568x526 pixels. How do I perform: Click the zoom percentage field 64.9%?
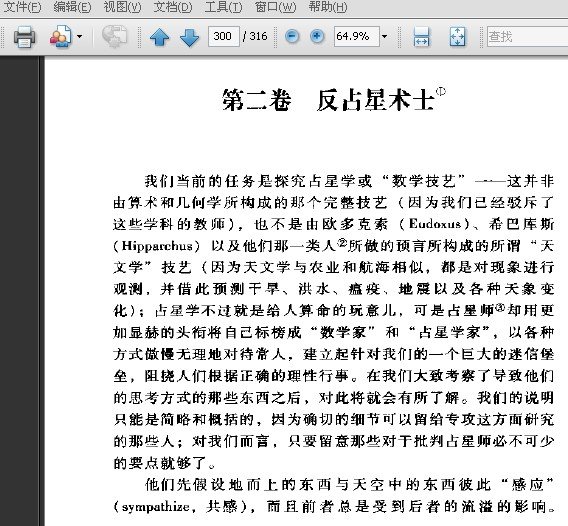[x=356, y=36]
